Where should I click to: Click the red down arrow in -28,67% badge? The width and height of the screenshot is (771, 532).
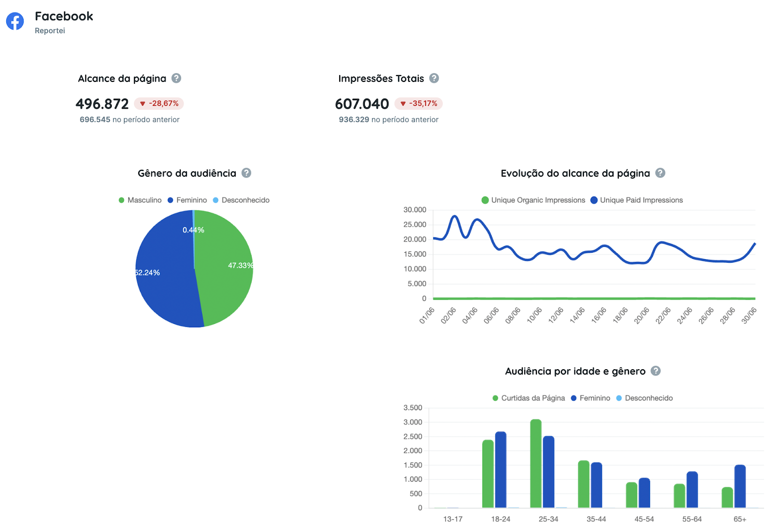tap(143, 104)
